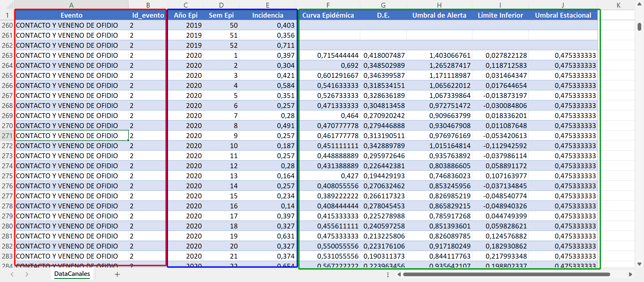Click the Incidencia header cell

(268, 15)
